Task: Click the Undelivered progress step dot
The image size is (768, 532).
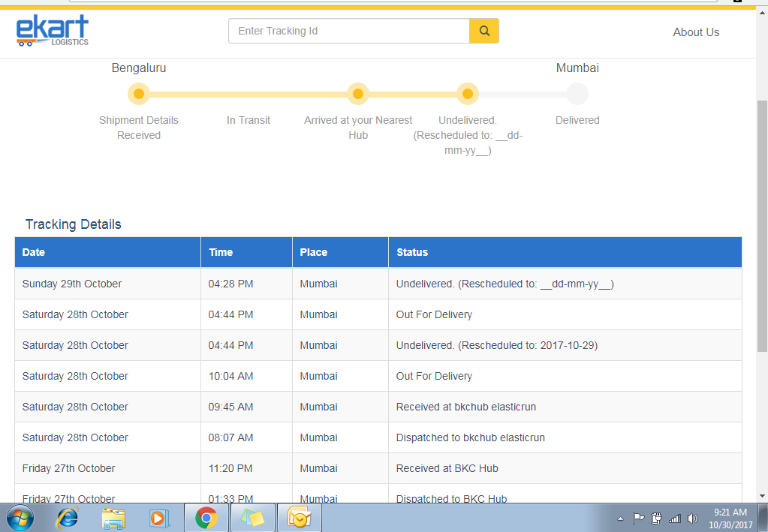Action: coord(467,94)
